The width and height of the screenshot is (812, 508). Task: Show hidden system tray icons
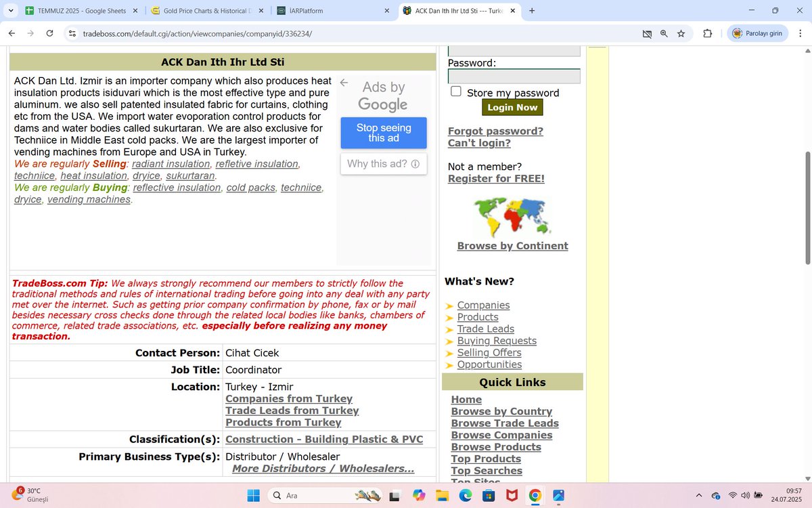pyautogui.click(x=698, y=496)
